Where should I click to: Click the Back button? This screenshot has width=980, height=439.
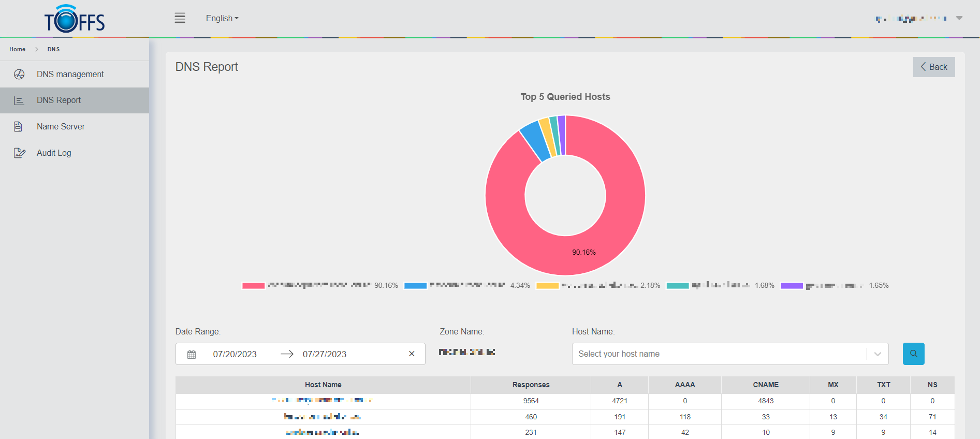pos(933,67)
